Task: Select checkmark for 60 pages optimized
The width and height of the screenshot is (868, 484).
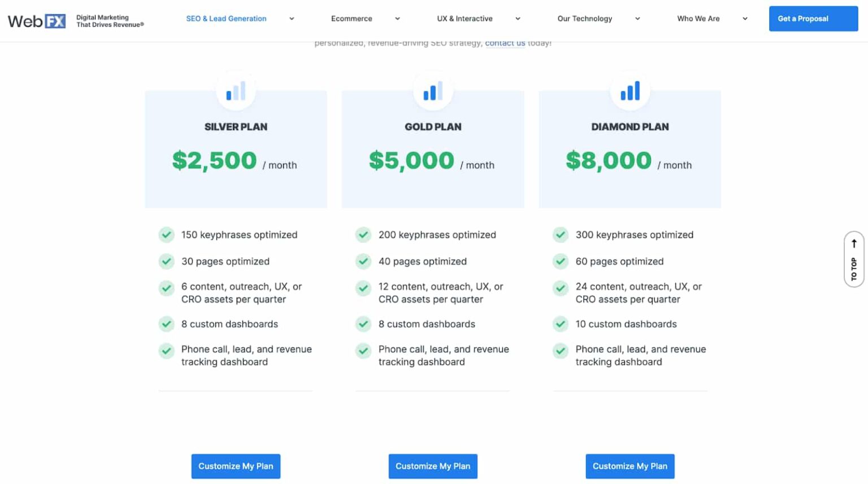Action: [x=561, y=261]
